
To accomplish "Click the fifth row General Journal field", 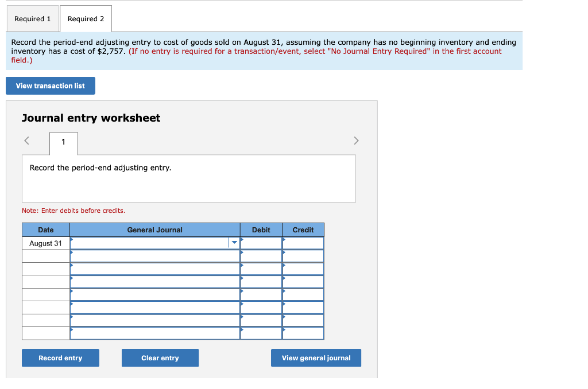I will coord(154,294).
